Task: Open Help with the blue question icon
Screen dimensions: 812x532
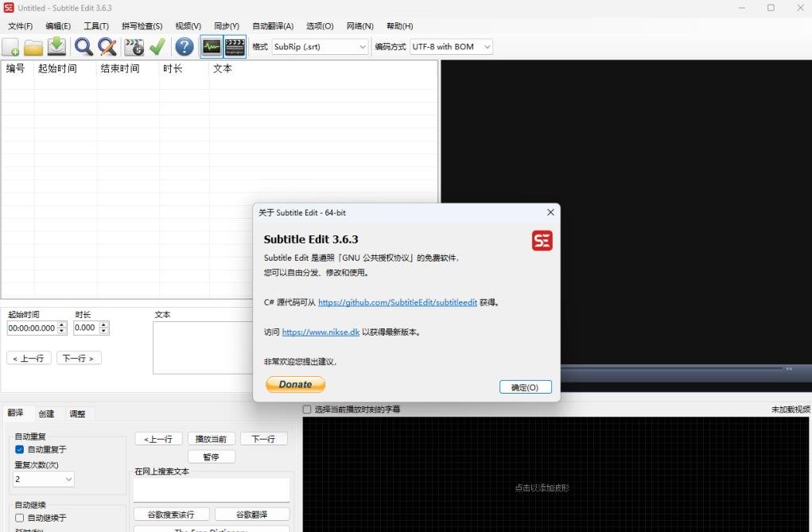Action: (x=185, y=47)
